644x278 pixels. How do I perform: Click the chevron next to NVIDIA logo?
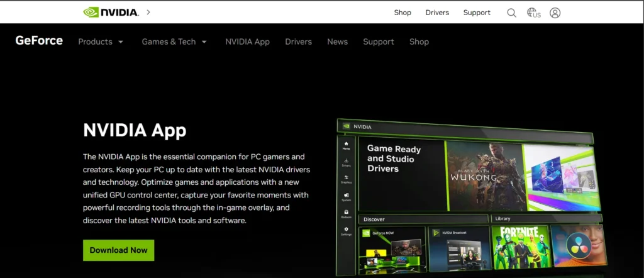[x=148, y=12]
